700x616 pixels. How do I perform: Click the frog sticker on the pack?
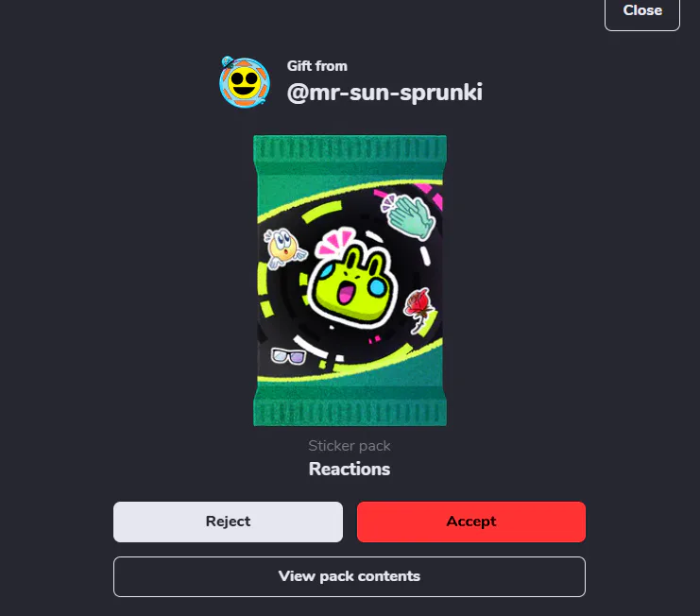click(x=351, y=285)
